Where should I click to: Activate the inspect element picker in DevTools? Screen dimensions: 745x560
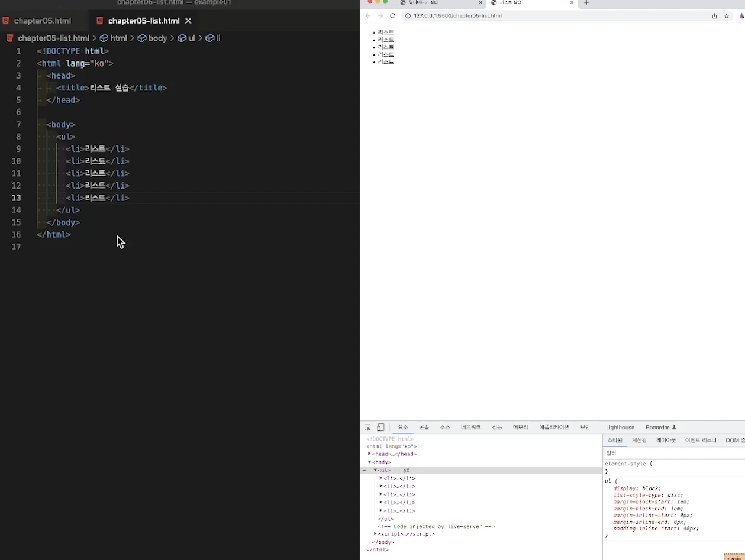[x=367, y=428]
